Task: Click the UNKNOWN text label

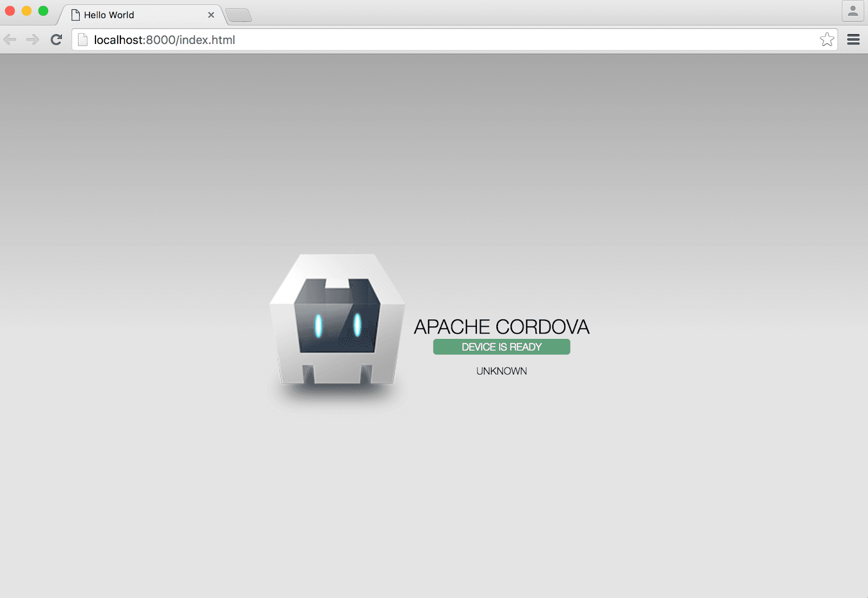Action: [501, 371]
